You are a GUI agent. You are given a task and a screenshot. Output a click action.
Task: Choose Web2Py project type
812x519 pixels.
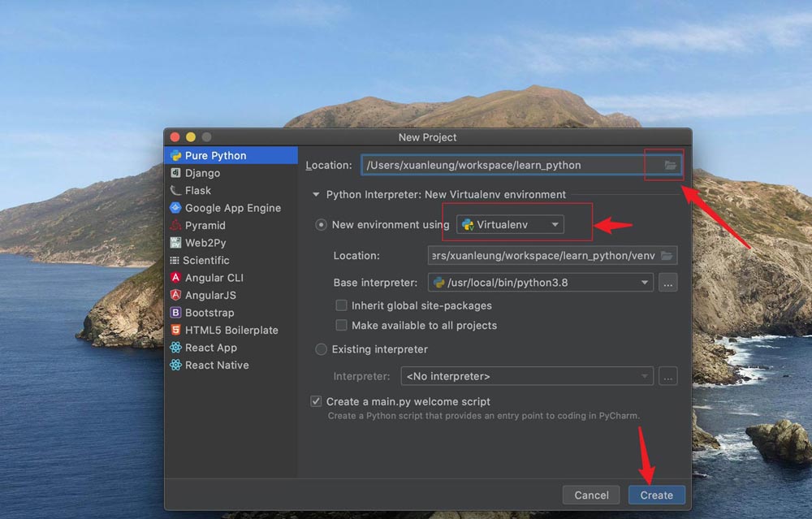tap(231, 243)
